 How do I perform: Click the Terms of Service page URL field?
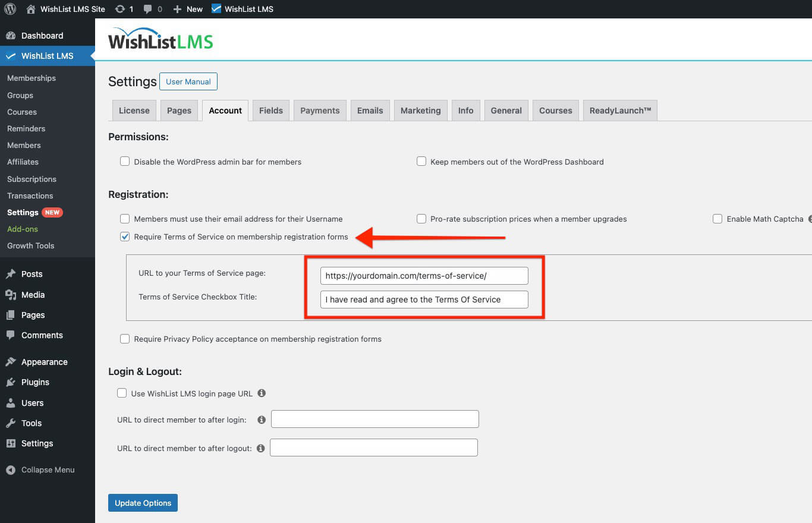(424, 275)
